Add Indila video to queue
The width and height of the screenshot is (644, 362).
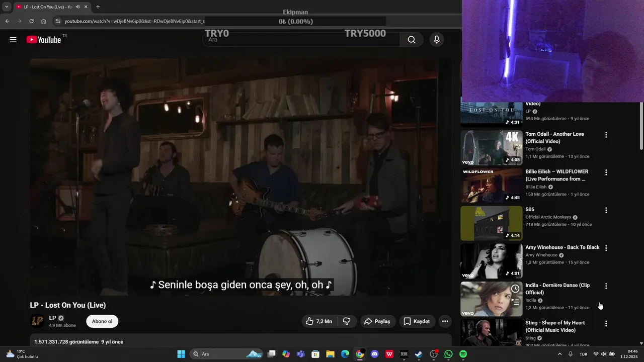[515, 302]
